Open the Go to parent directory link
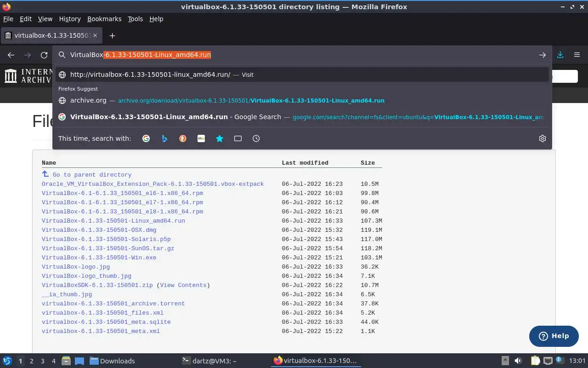Viewport: 588px width, 368px height. click(x=92, y=175)
